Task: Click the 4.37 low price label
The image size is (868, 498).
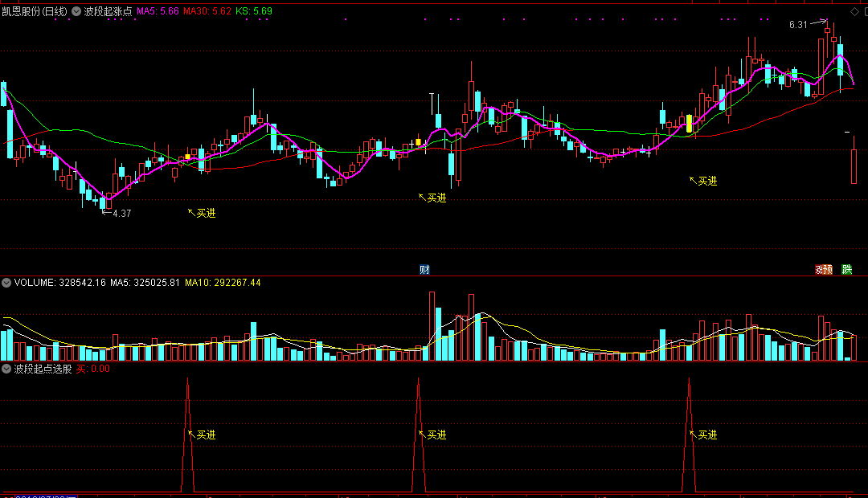Action: (122, 214)
